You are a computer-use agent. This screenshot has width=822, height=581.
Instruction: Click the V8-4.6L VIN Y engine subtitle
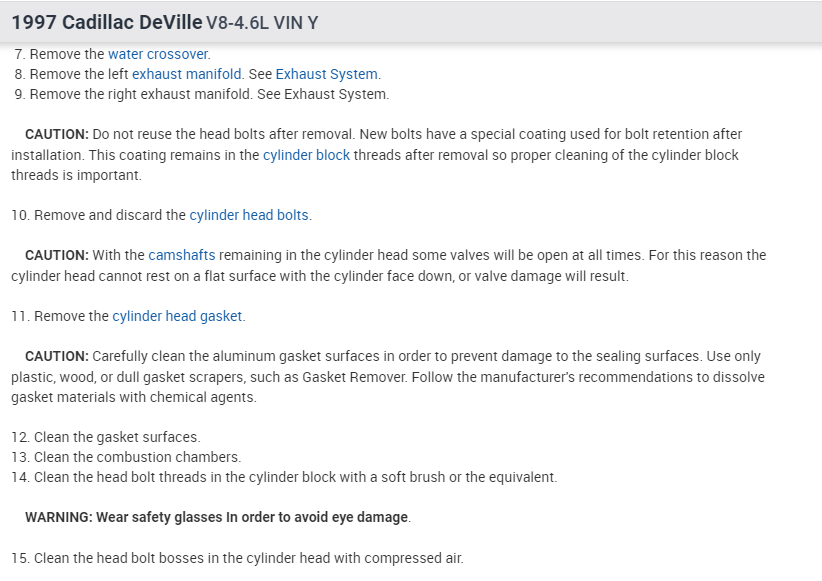point(263,22)
